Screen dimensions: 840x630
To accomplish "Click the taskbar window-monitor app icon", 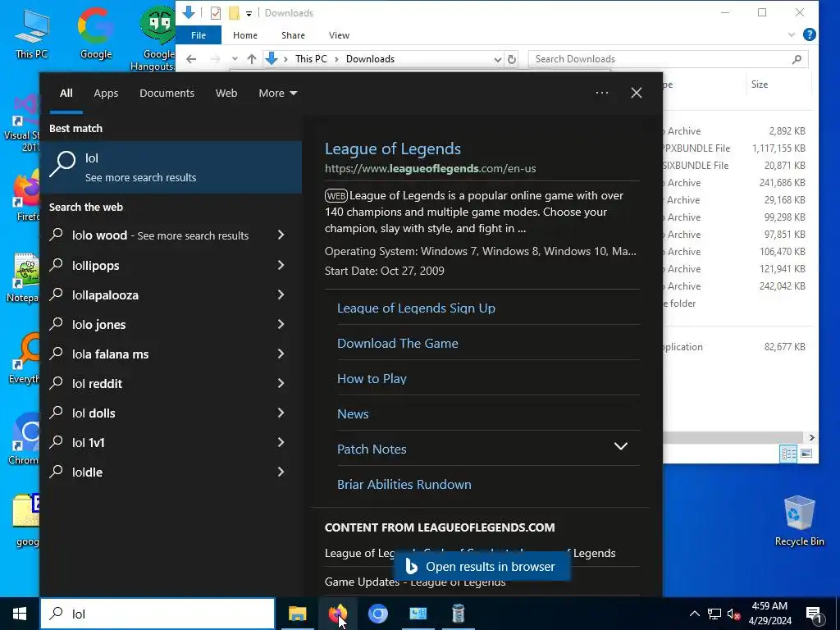I will click(418, 614).
